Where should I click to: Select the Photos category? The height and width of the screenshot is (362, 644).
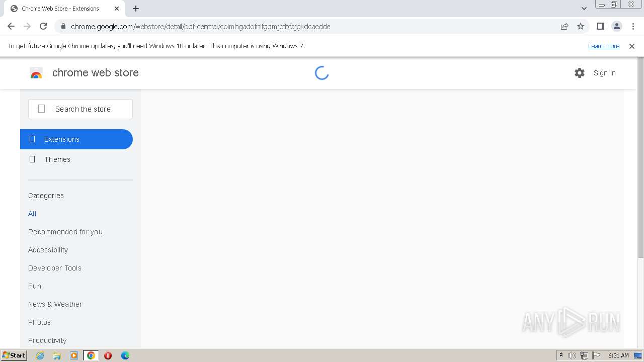(x=39, y=322)
